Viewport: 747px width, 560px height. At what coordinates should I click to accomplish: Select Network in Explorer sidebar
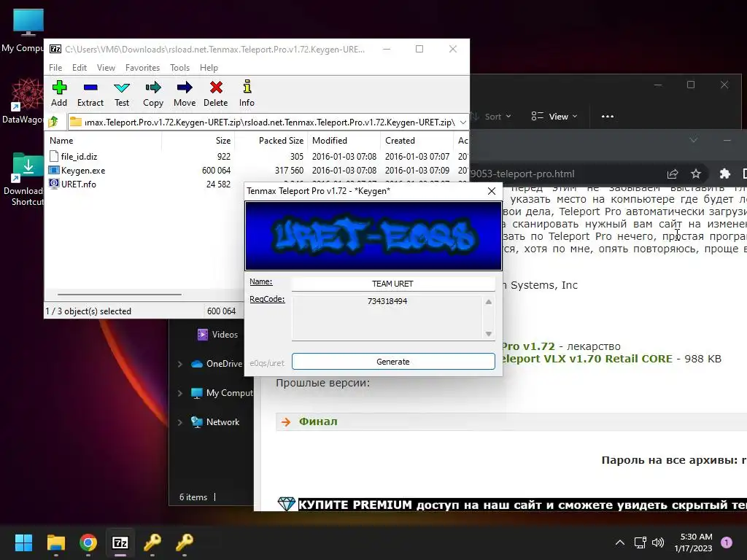pyautogui.click(x=215, y=422)
